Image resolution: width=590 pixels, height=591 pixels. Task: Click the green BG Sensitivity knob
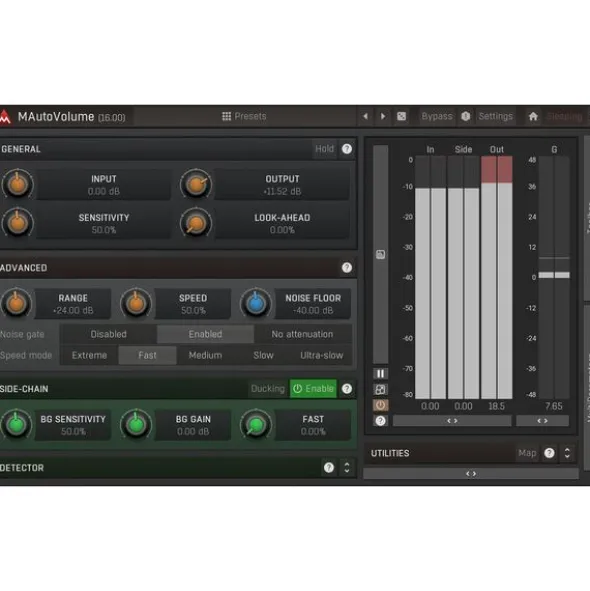[x=16, y=424]
